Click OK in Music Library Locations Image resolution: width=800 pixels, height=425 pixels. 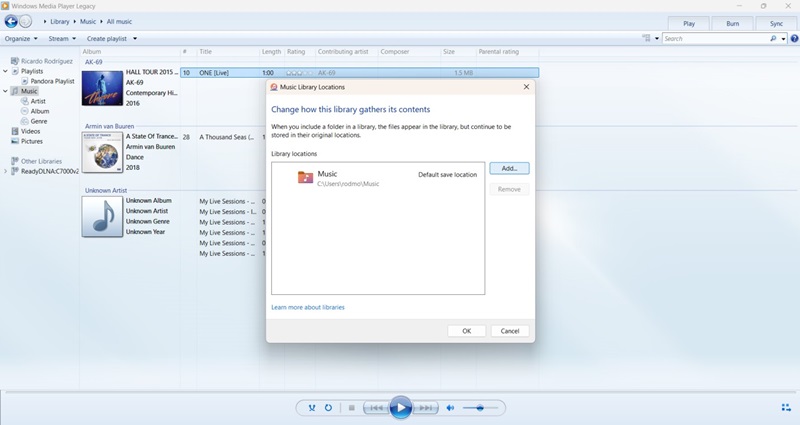(466, 331)
